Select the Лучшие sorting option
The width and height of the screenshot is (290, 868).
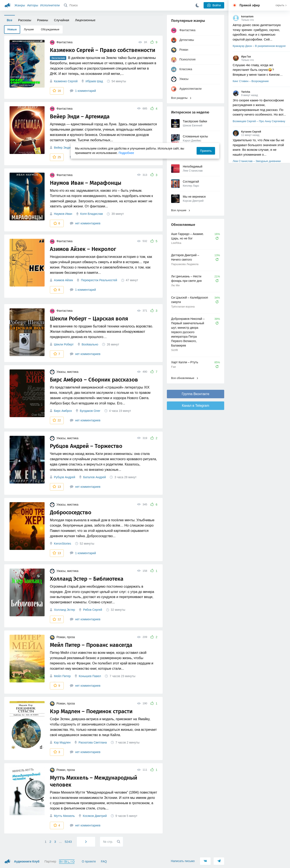29,29
